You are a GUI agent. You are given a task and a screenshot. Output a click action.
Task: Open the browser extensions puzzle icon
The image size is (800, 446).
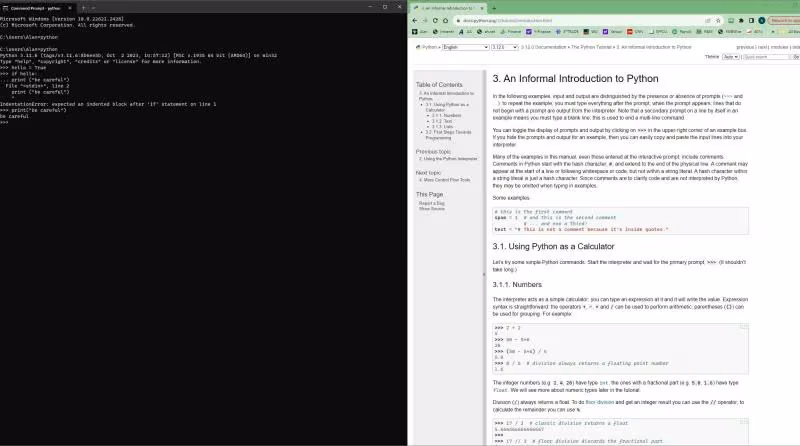(x=741, y=20)
